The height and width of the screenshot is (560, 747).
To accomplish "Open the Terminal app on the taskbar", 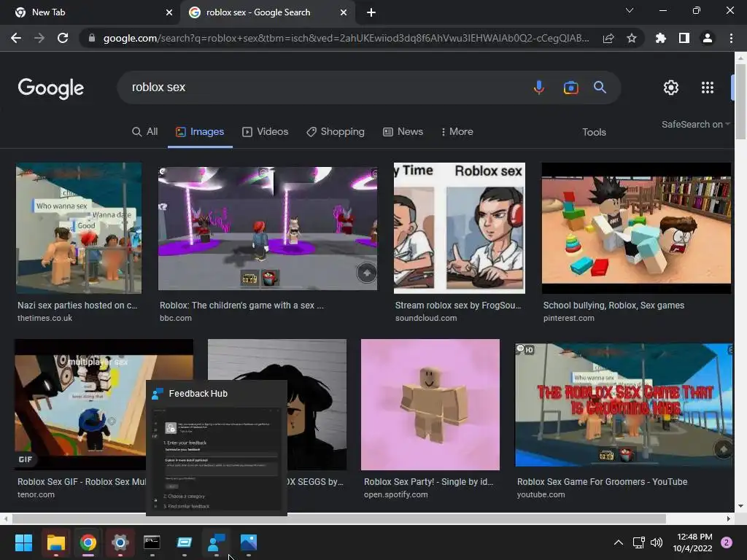I will (152, 542).
